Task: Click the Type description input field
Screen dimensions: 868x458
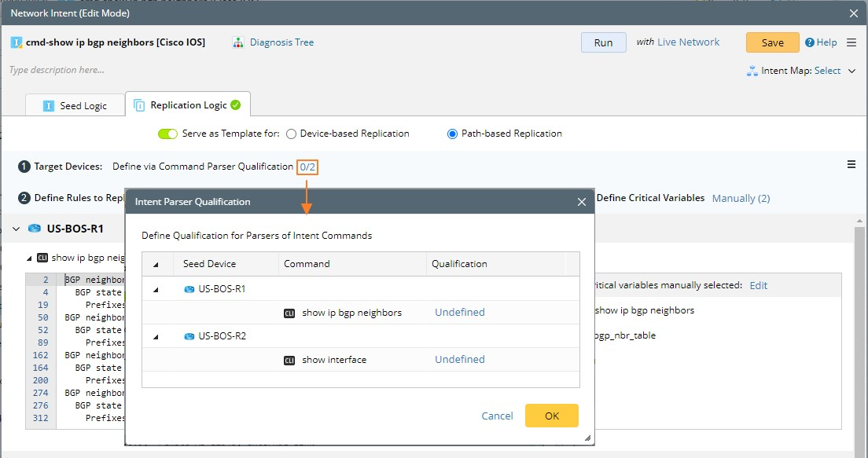Action: (x=236, y=71)
